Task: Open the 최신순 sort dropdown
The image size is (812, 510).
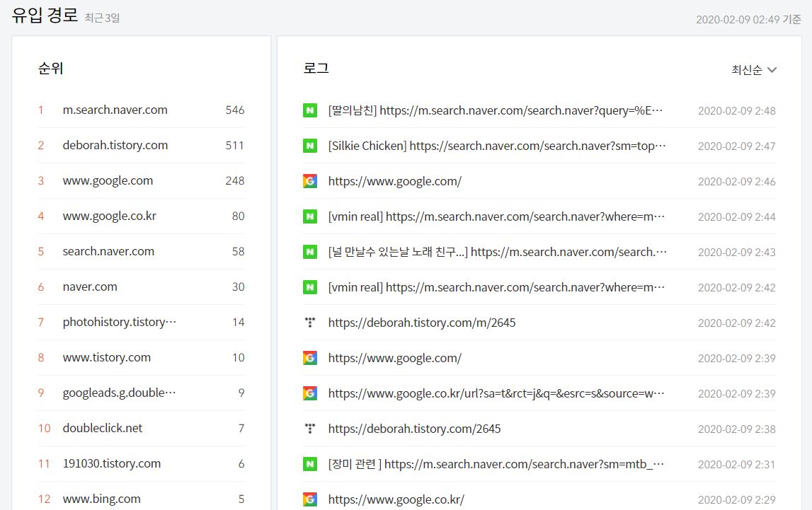Action: click(754, 70)
